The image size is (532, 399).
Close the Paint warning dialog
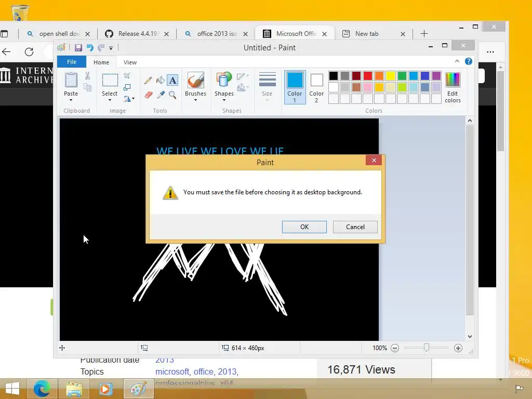[x=374, y=160]
